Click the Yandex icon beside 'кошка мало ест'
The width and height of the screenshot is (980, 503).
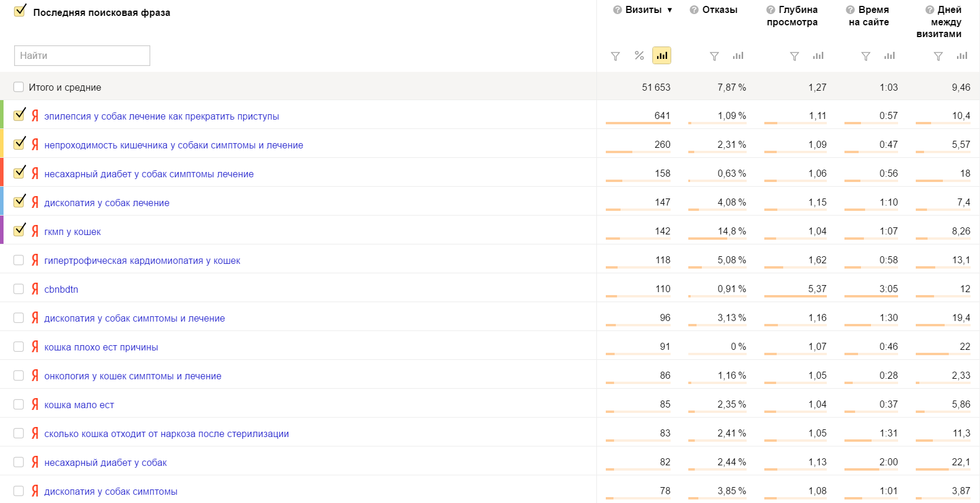(x=35, y=405)
